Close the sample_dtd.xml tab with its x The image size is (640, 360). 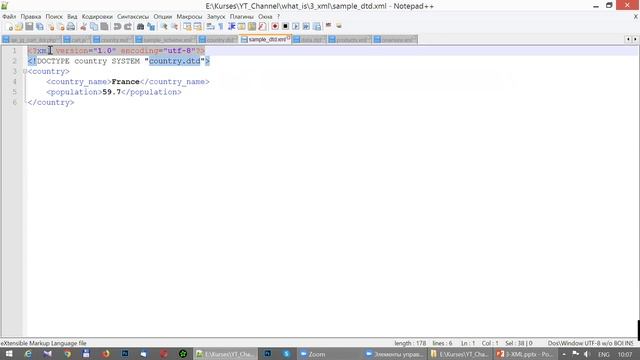tap(288, 38)
